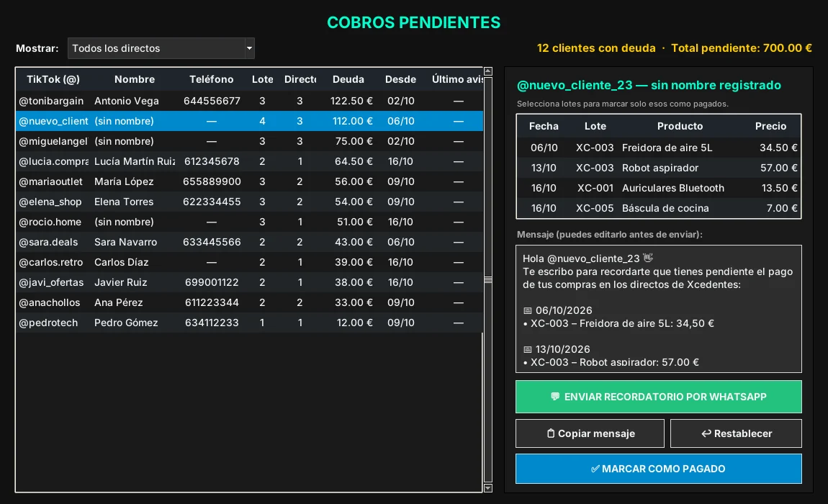The image size is (828, 504).
Task: Click the customer table scrollbar thumb
Action: pos(488,280)
